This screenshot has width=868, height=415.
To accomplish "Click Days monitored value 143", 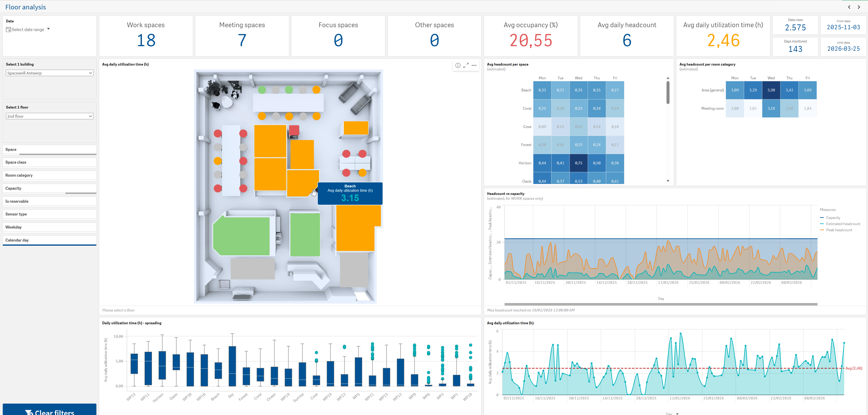I will [x=795, y=49].
